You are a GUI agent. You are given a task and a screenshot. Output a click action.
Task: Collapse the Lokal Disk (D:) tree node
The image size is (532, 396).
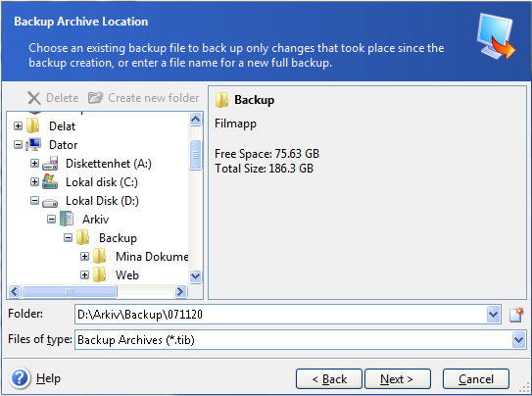pos(34,201)
